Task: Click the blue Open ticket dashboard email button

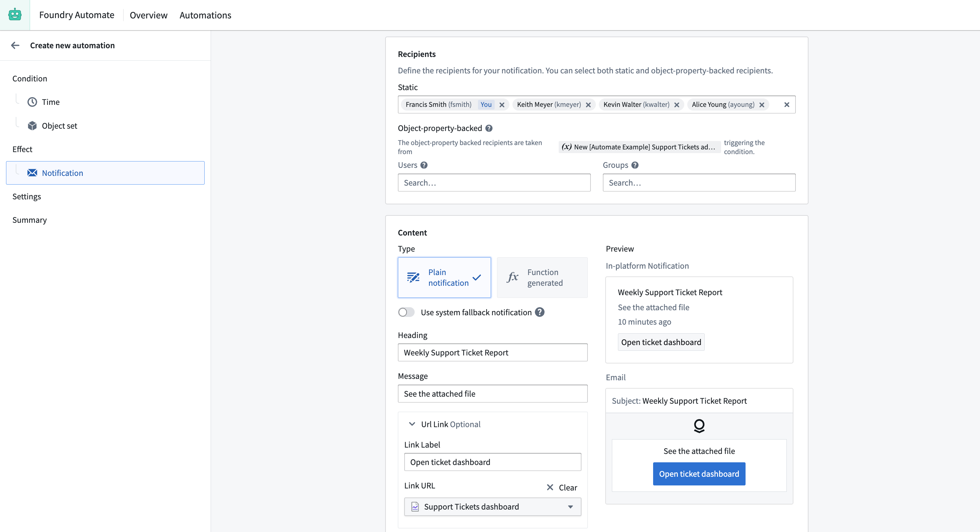Action: [x=699, y=474]
